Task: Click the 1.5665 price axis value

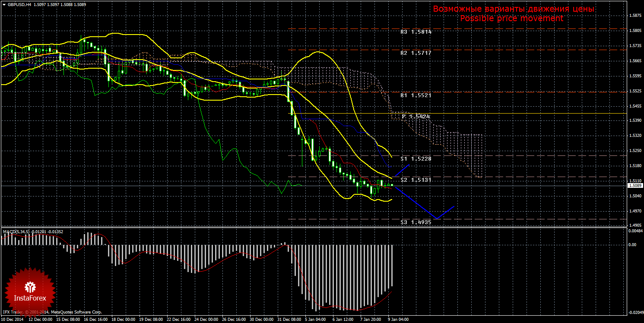Action: (635, 61)
